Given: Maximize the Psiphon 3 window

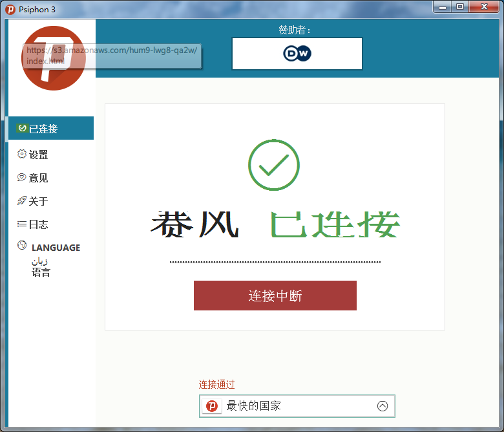Looking at the screenshot, I should [460, 6].
